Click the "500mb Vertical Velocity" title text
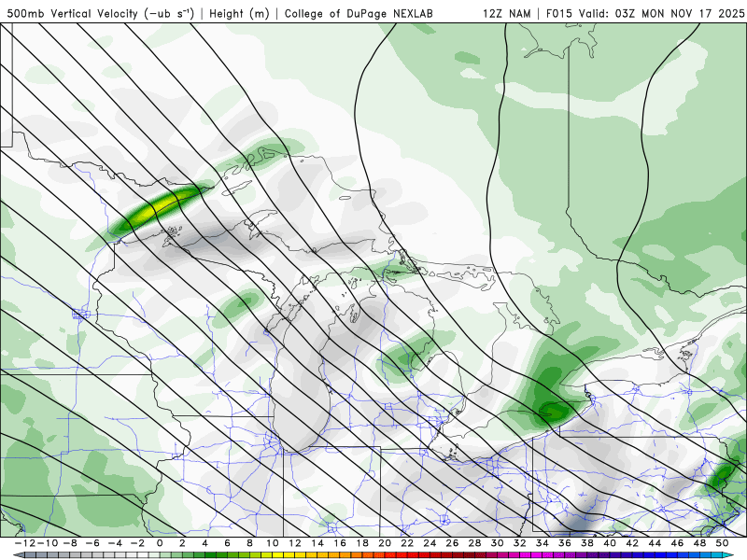This screenshot has width=747, height=560. (x=73, y=13)
